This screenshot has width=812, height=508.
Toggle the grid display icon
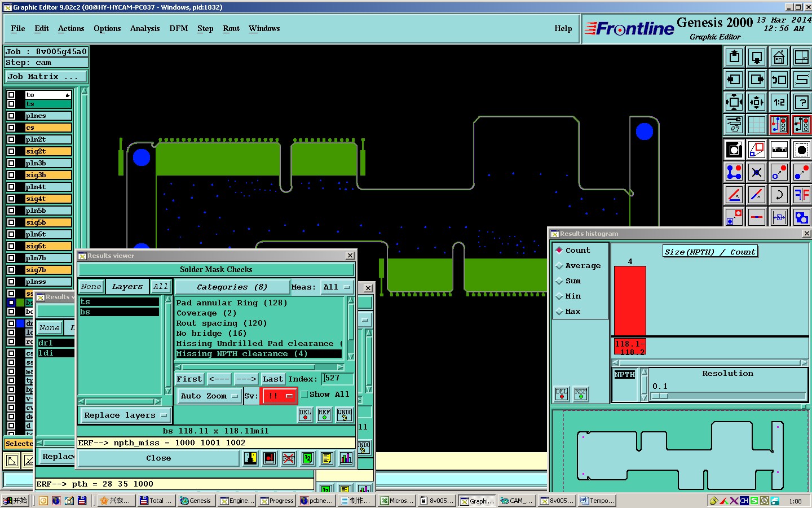click(757, 125)
